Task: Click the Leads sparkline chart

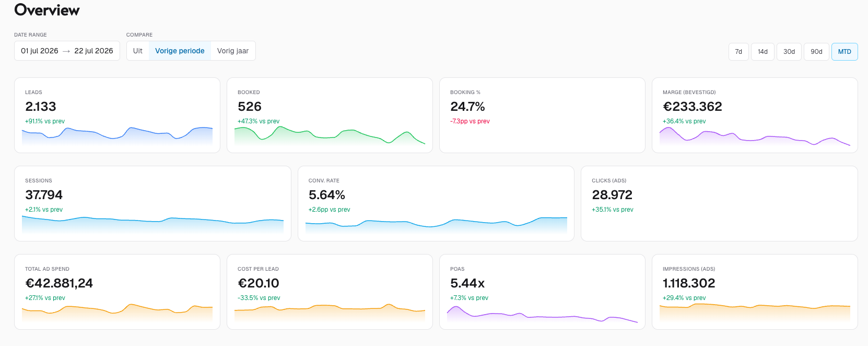Action: [117, 135]
